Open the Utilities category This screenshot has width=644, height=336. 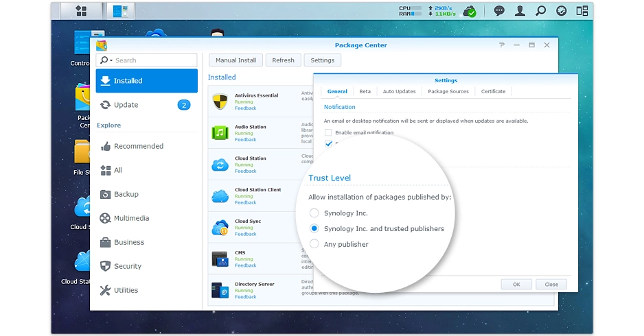147,290
